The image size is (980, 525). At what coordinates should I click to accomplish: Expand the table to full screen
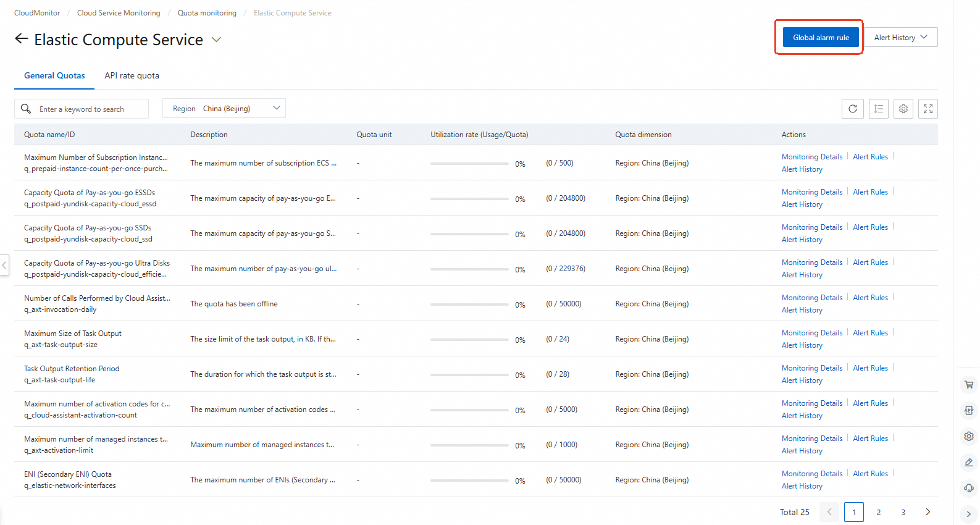[928, 109]
